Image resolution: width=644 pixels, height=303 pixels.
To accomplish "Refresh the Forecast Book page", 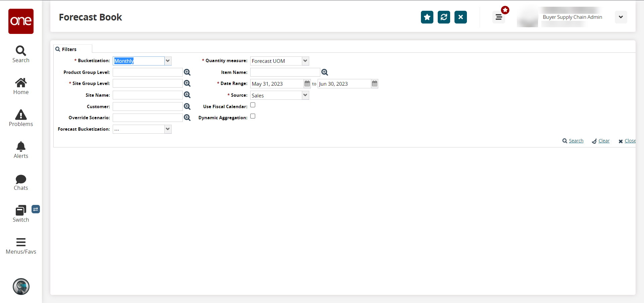I will coord(444,17).
